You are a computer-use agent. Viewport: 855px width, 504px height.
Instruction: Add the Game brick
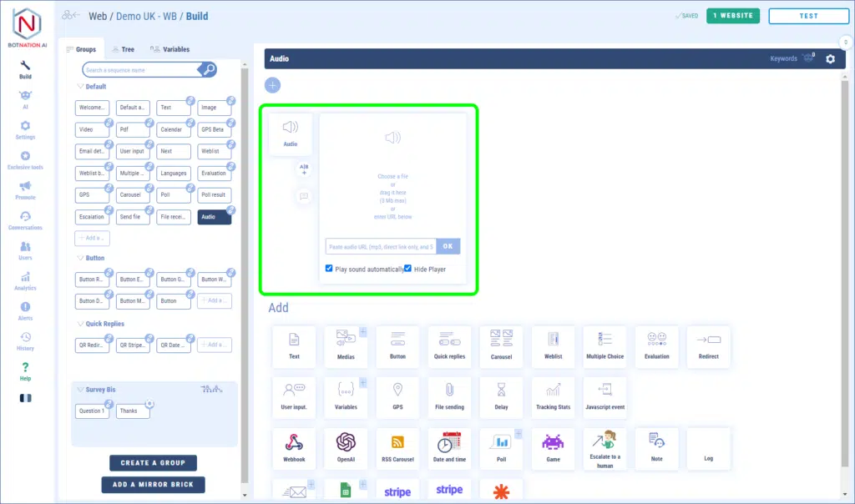pyautogui.click(x=553, y=449)
